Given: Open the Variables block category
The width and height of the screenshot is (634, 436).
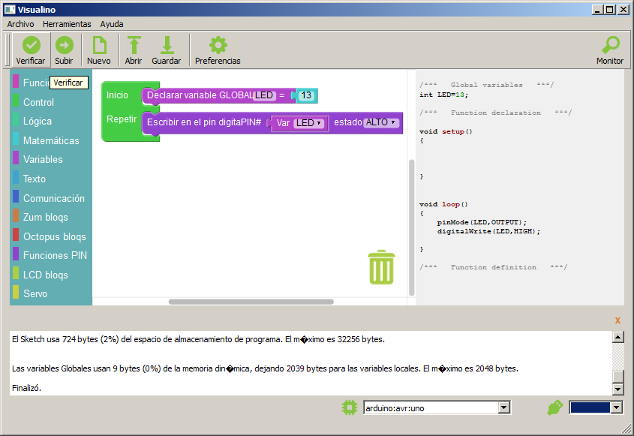Looking at the screenshot, I should 43,159.
